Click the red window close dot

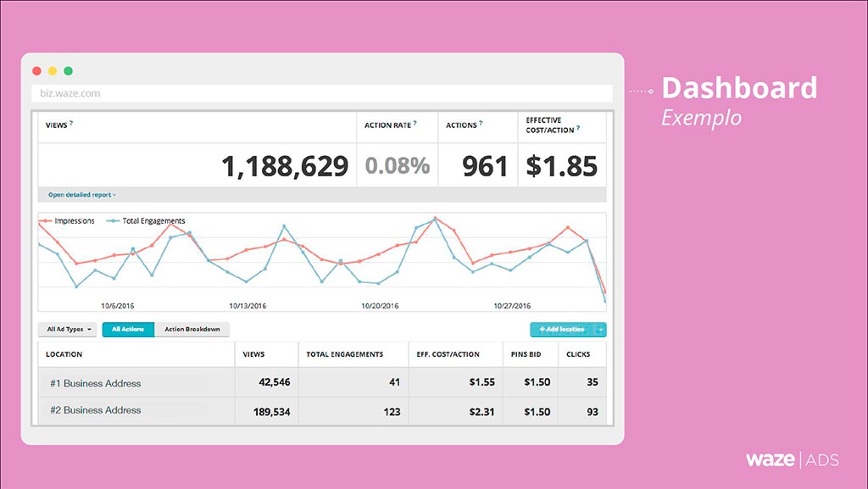(x=37, y=71)
